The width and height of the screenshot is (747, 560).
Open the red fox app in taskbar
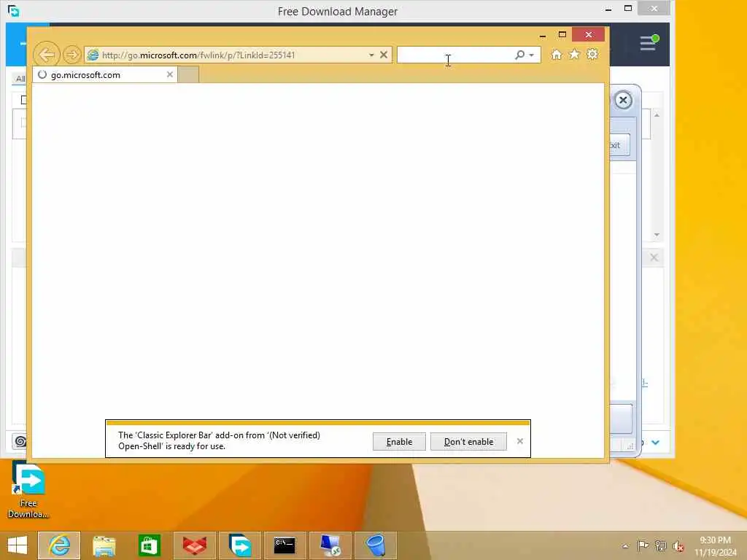[194, 545]
